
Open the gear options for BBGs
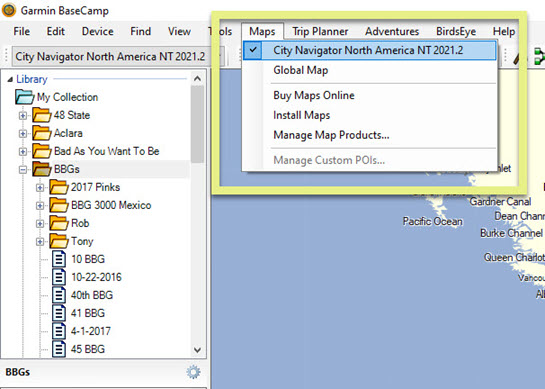(193, 372)
